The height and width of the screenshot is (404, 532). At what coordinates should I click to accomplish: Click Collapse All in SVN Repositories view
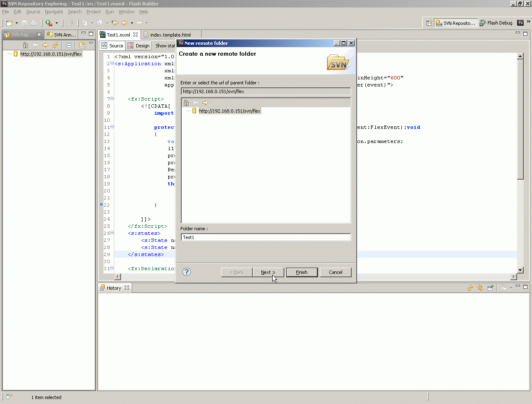(69, 45)
